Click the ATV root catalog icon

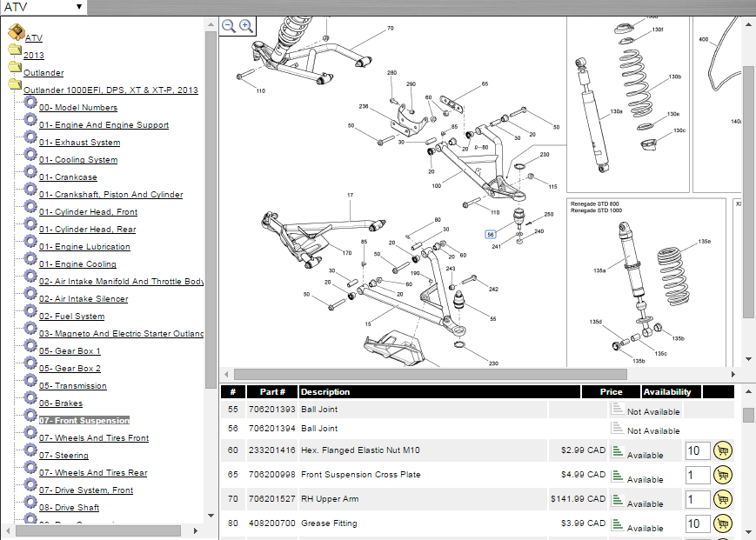coord(17,32)
